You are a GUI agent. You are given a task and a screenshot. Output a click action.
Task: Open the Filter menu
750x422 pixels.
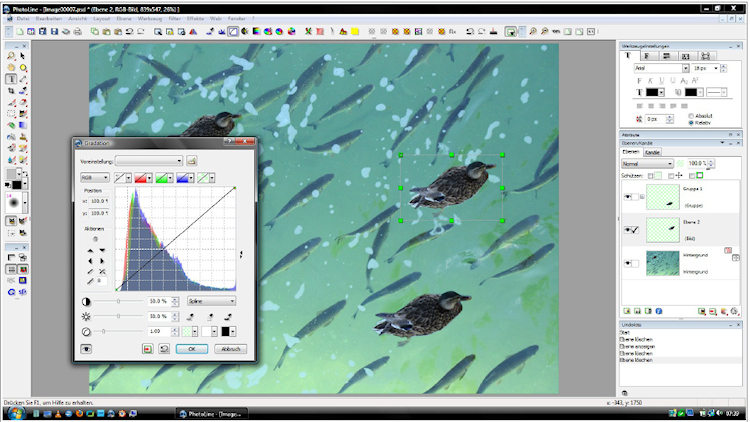point(173,20)
